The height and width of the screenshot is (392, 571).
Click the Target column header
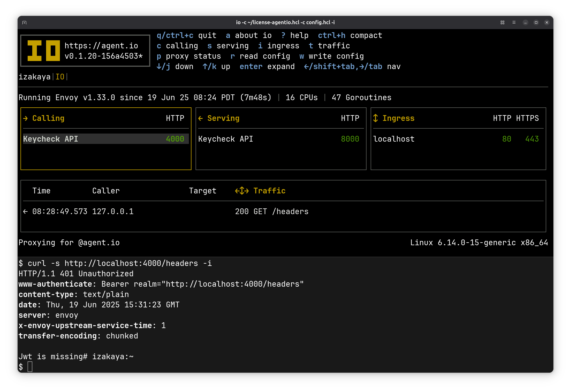point(203,191)
